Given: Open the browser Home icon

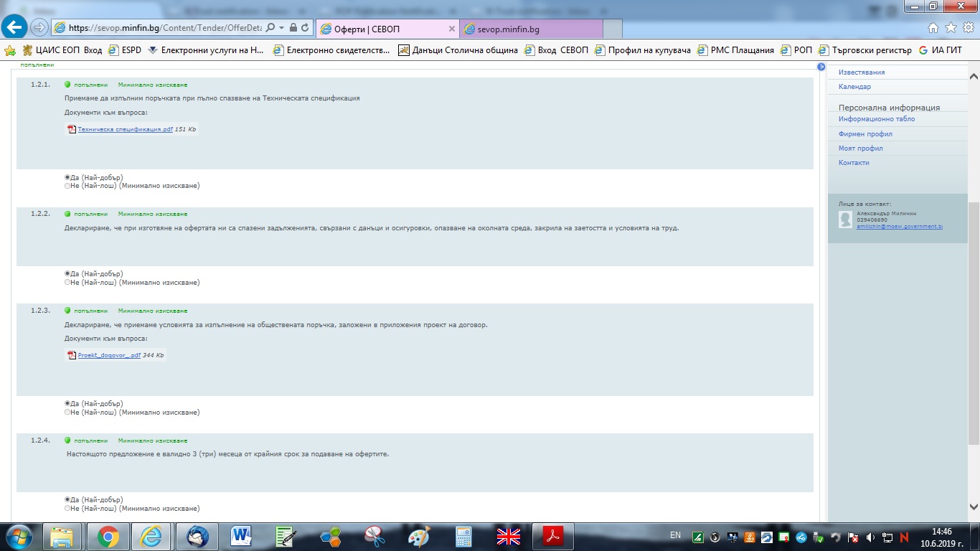Looking at the screenshot, I should tap(933, 27).
